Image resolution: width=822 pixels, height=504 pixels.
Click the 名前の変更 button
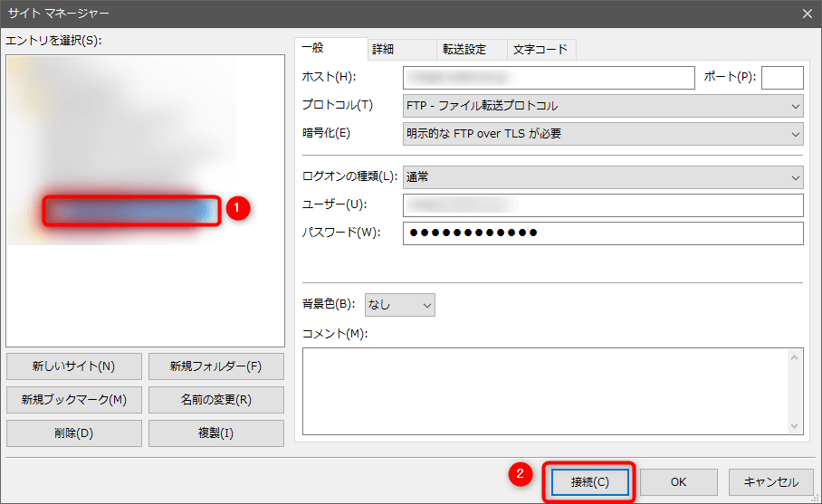click(215, 399)
